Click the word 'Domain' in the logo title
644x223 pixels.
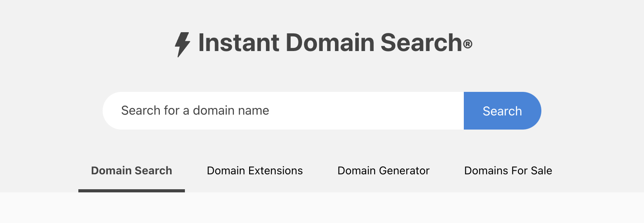pyautogui.click(x=330, y=42)
